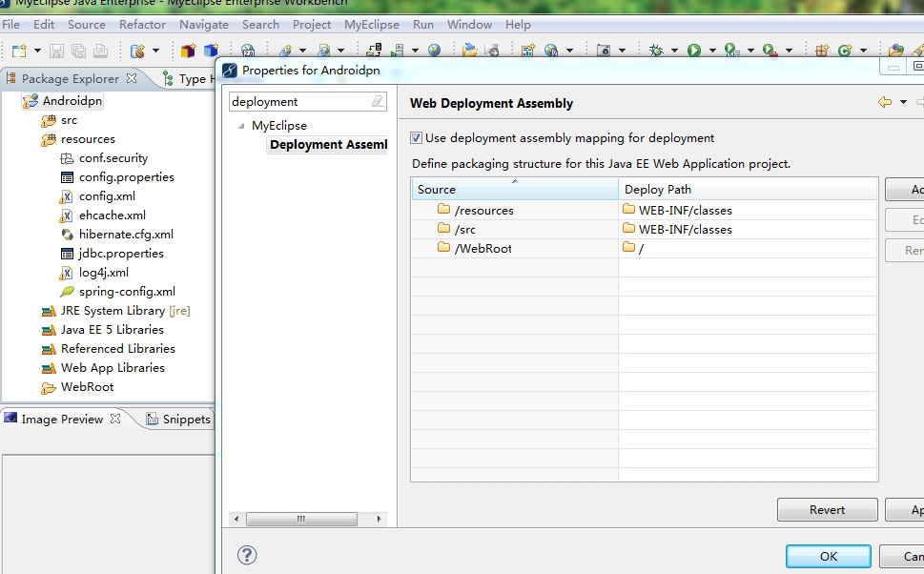Clear the deployment filter text icon
This screenshot has height=574, width=924.
click(x=378, y=101)
